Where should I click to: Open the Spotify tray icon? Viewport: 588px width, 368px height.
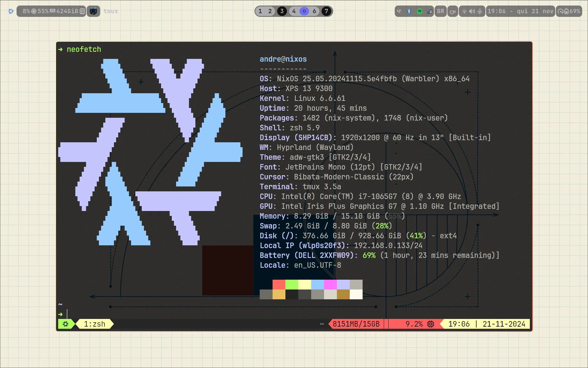click(420, 11)
